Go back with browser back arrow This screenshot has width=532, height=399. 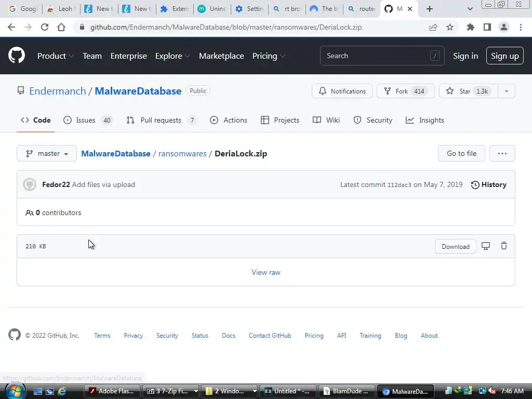click(x=11, y=27)
